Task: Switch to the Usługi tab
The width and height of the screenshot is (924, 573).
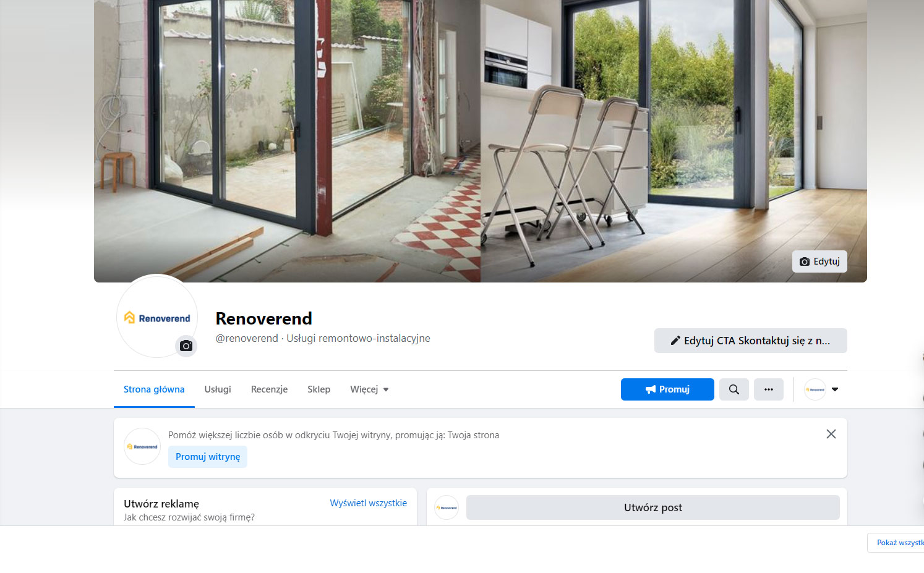Action: pos(218,389)
